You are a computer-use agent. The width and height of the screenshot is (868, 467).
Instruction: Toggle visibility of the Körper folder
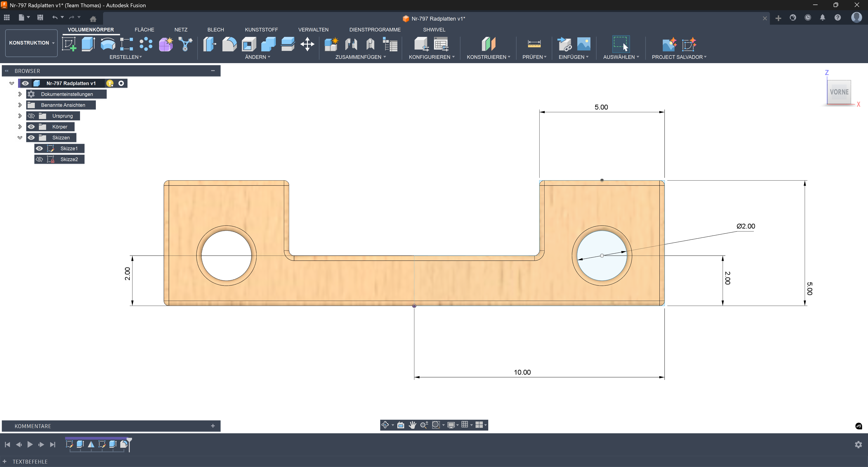tap(31, 127)
